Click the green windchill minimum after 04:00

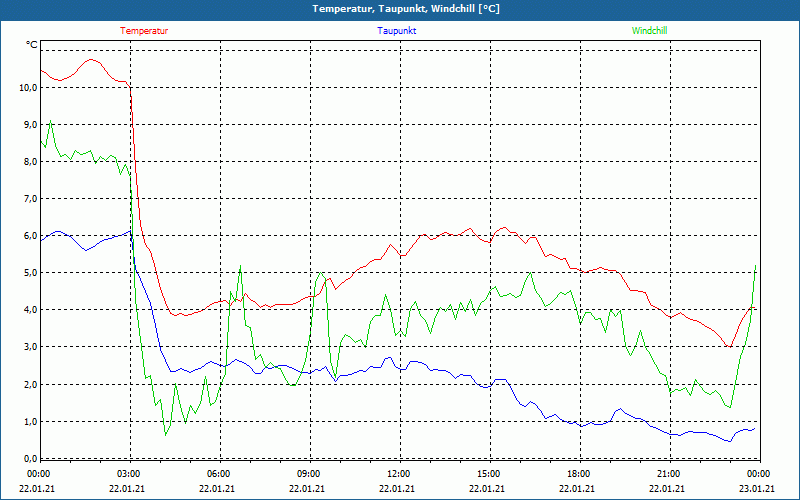(165, 434)
